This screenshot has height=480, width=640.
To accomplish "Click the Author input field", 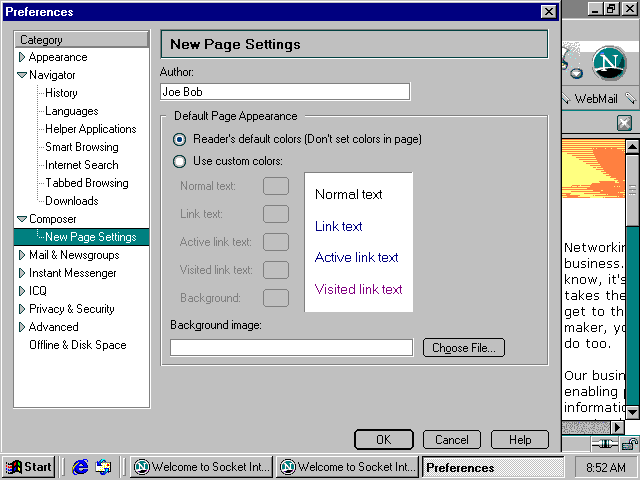I will point(285,92).
